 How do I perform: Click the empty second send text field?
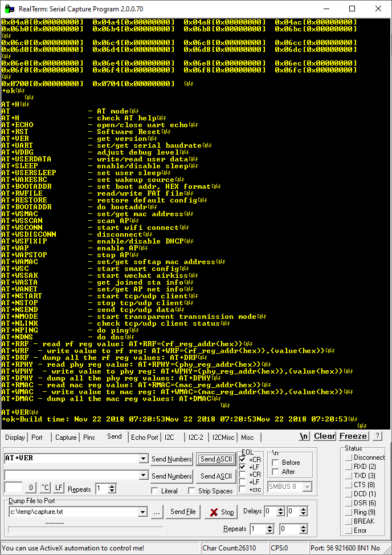(x=72, y=475)
